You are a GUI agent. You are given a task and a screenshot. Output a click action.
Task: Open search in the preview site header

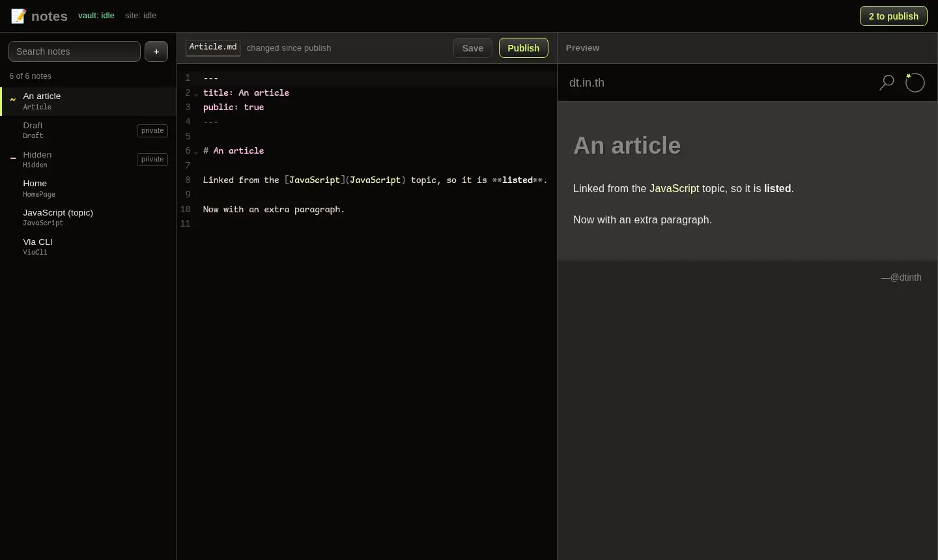[887, 83]
